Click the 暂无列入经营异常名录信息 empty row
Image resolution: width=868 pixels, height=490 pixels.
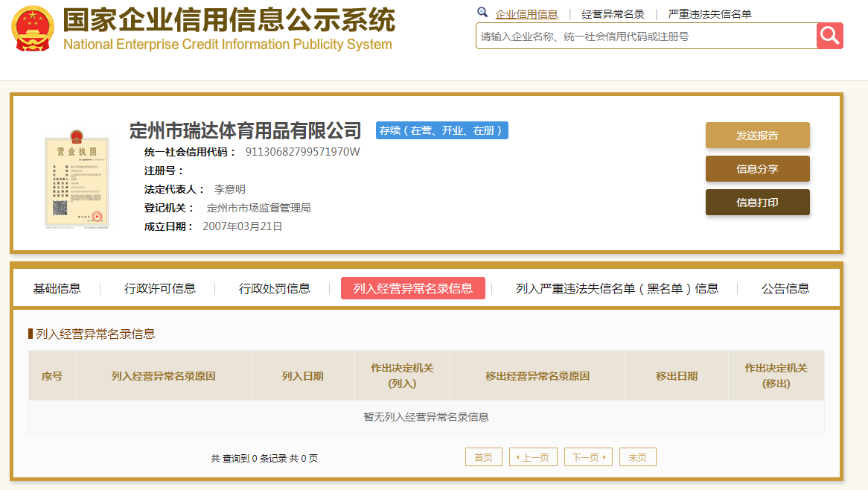pyautogui.click(x=427, y=417)
